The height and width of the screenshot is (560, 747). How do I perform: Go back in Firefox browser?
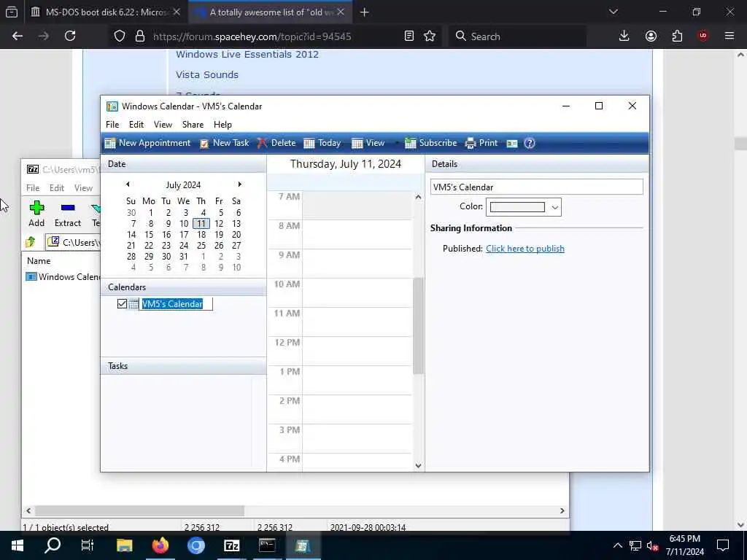pos(18,36)
